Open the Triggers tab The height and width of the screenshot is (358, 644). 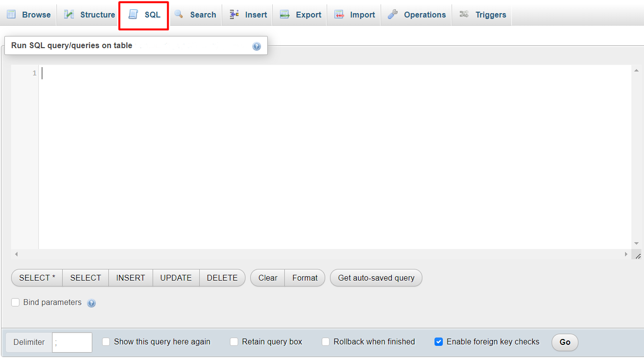click(x=483, y=15)
